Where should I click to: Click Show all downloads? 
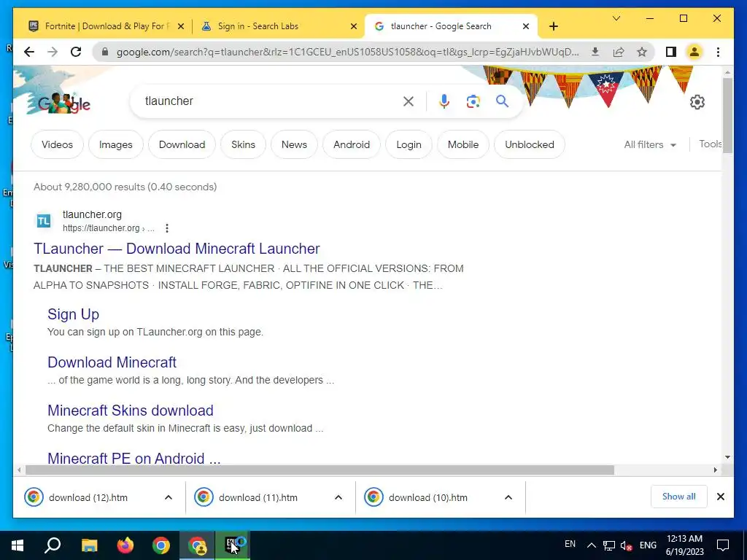click(x=678, y=497)
